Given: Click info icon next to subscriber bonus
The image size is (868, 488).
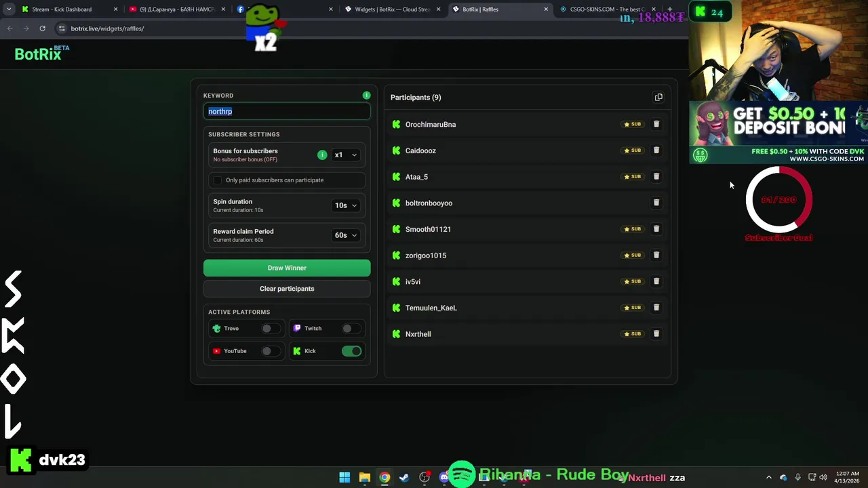Looking at the screenshot, I should pyautogui.click(x=322, y=155).
